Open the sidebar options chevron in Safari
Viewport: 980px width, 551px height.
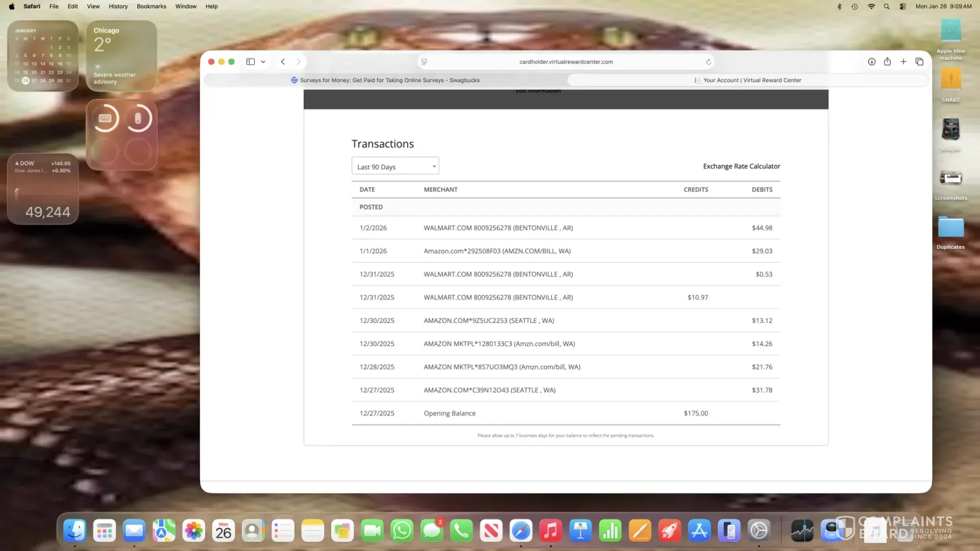[263, 62]
